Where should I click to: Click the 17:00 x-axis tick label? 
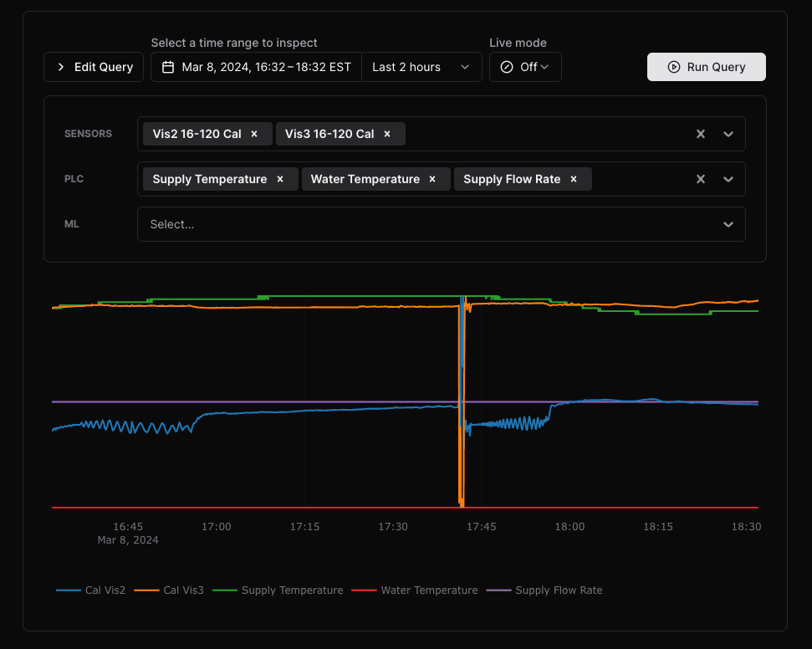(216, 527)
